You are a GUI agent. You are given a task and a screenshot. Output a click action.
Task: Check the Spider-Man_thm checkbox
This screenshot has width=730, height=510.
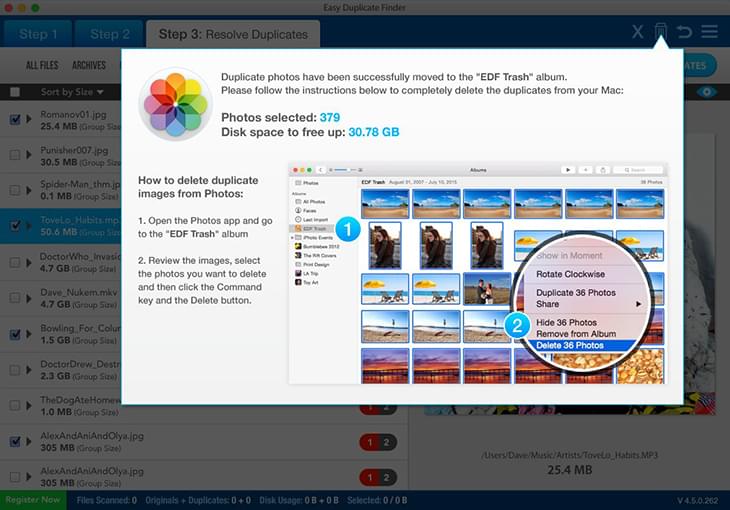15,190
